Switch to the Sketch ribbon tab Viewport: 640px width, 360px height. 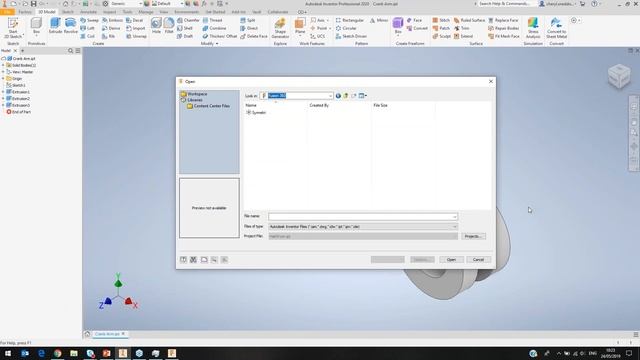(68, 12)
